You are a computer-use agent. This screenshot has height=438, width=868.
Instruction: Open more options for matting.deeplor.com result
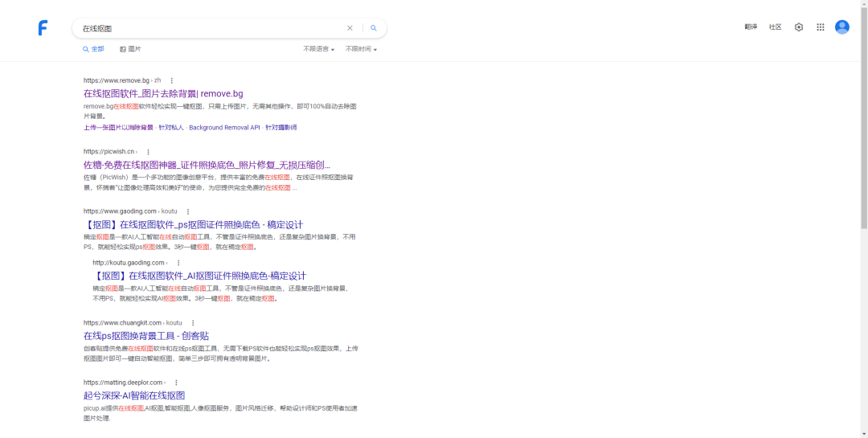pyautogui.click(x=176, y=383)
